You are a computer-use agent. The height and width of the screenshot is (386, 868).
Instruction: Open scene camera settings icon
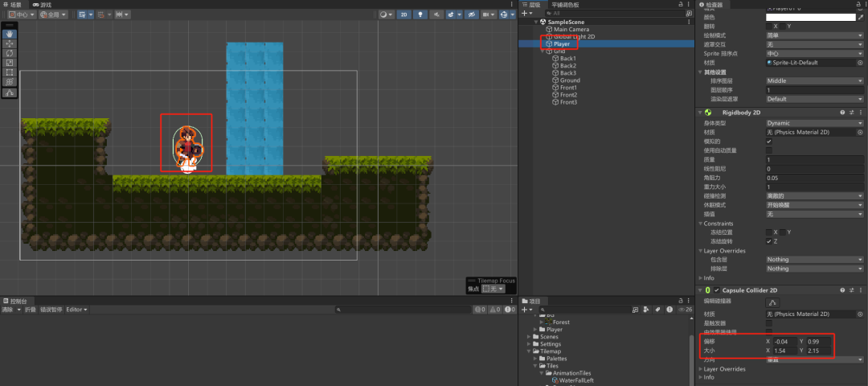coord(489,15)
